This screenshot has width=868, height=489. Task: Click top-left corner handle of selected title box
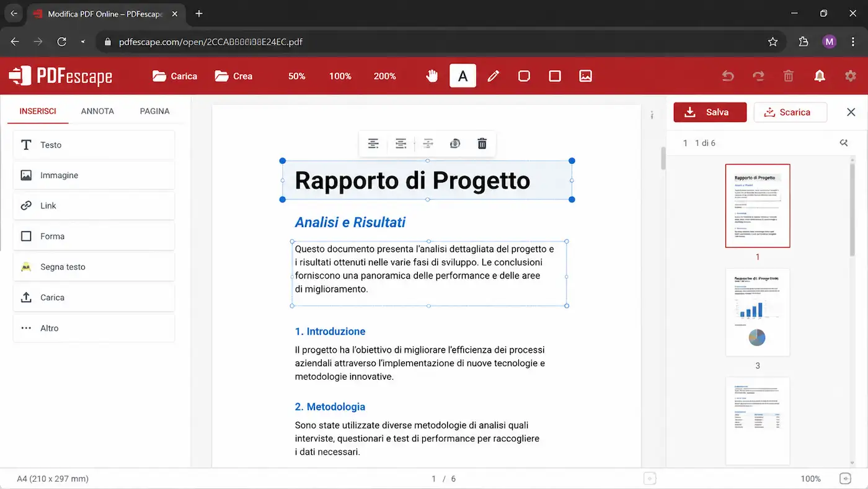283,161
